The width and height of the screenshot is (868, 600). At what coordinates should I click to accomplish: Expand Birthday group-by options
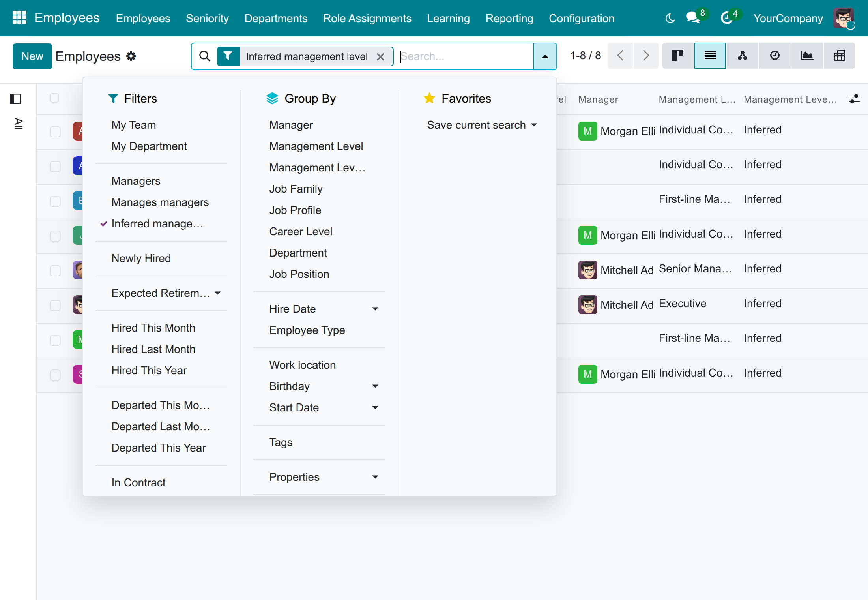pyautogui.click(x=324, y=386)
